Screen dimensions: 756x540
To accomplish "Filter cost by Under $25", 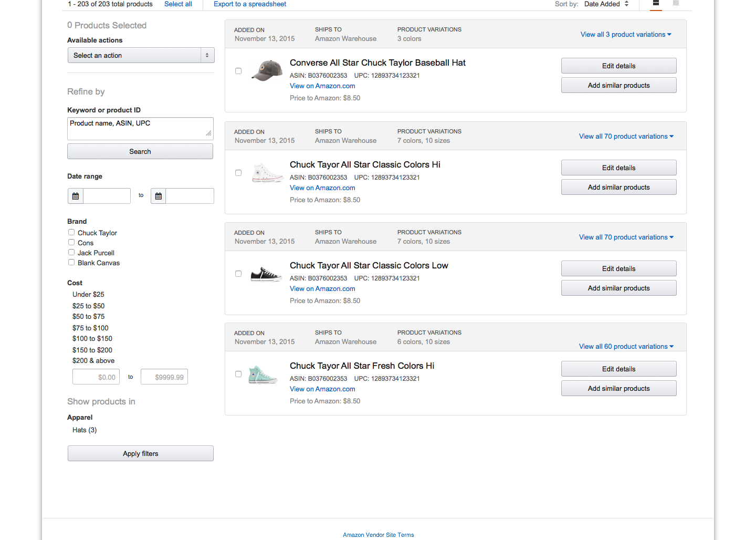I will click(x=88, y=294).
